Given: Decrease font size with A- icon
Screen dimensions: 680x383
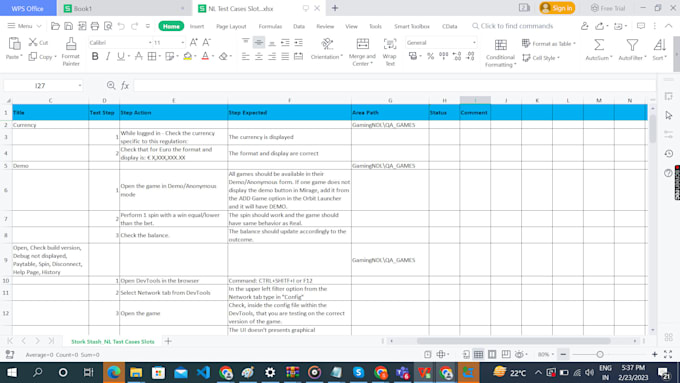Looking at the screenshot, I should (x=206, y=43).
